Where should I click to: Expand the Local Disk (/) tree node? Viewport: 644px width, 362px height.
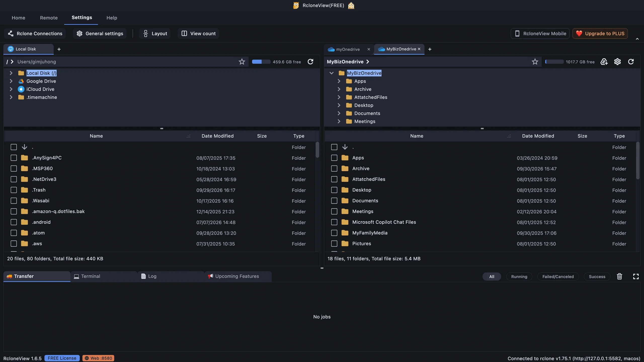(11, 73)
